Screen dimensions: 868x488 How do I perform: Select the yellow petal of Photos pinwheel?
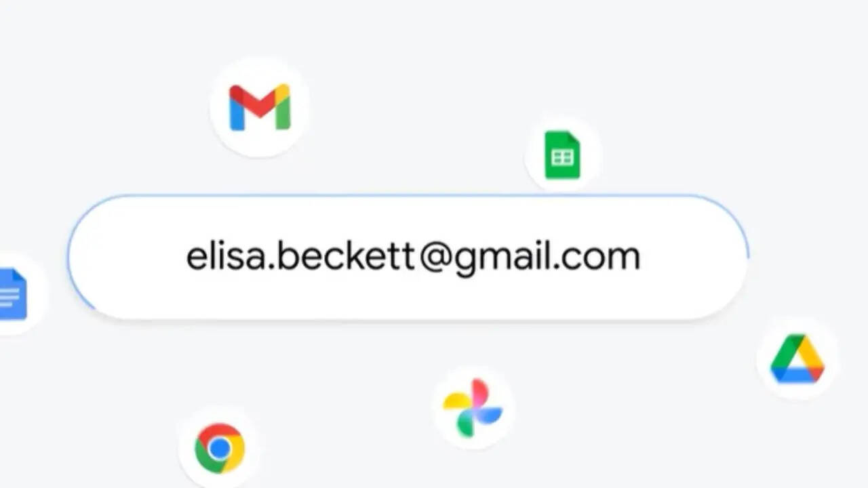(458, 401)
